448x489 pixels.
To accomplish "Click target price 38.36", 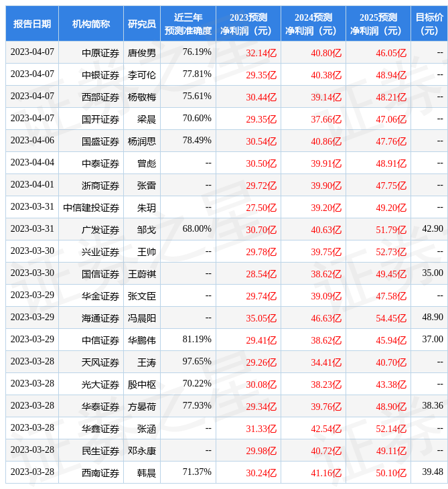I will click(433, 406).
